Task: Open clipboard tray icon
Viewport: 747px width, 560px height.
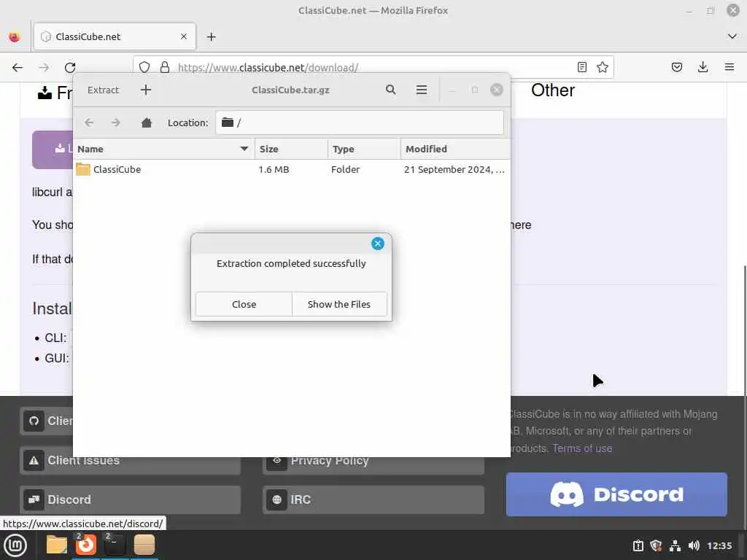Action: [x=638, y=545]
